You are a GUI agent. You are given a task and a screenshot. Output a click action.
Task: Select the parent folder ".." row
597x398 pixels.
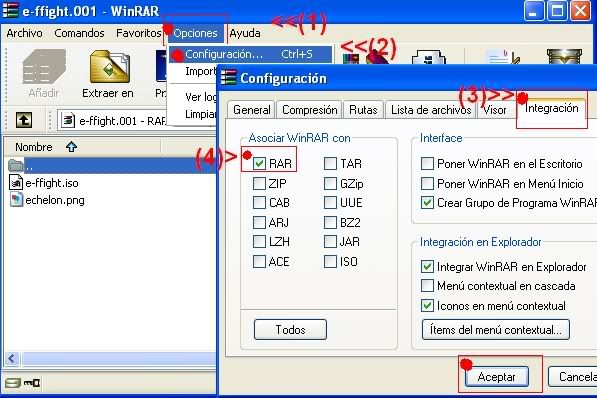click(x=110, y=166)
